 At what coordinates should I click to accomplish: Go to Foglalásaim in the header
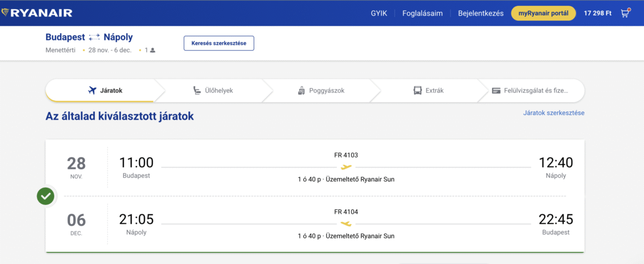click(x=422, y=13)
